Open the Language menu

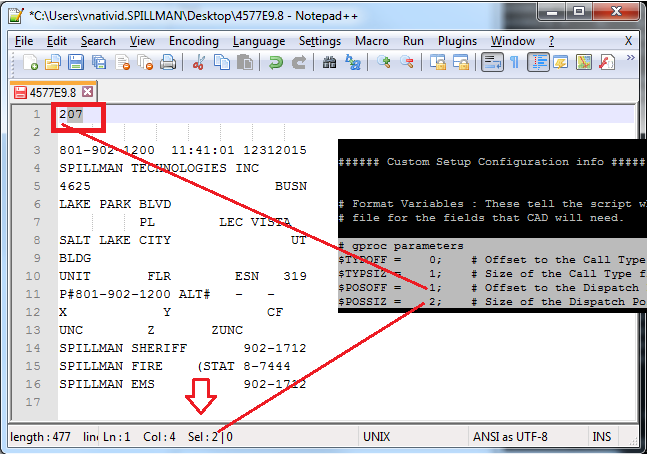coord(259,41)
